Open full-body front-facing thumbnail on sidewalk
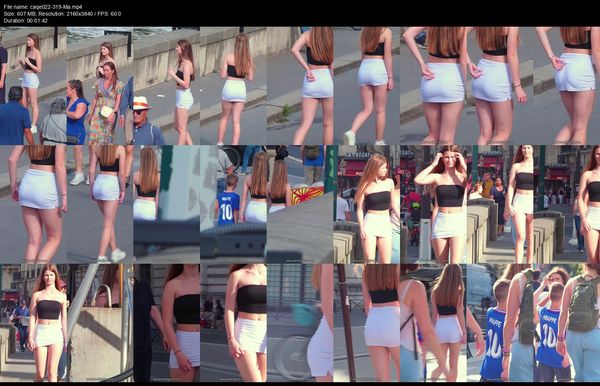The width and height of the screenshot is (600, 386). (x=33, y=322)
